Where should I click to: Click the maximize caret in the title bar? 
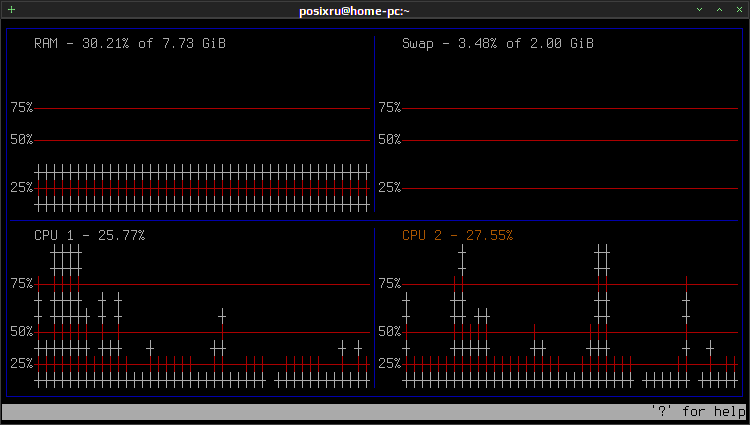tap(719, 10)
